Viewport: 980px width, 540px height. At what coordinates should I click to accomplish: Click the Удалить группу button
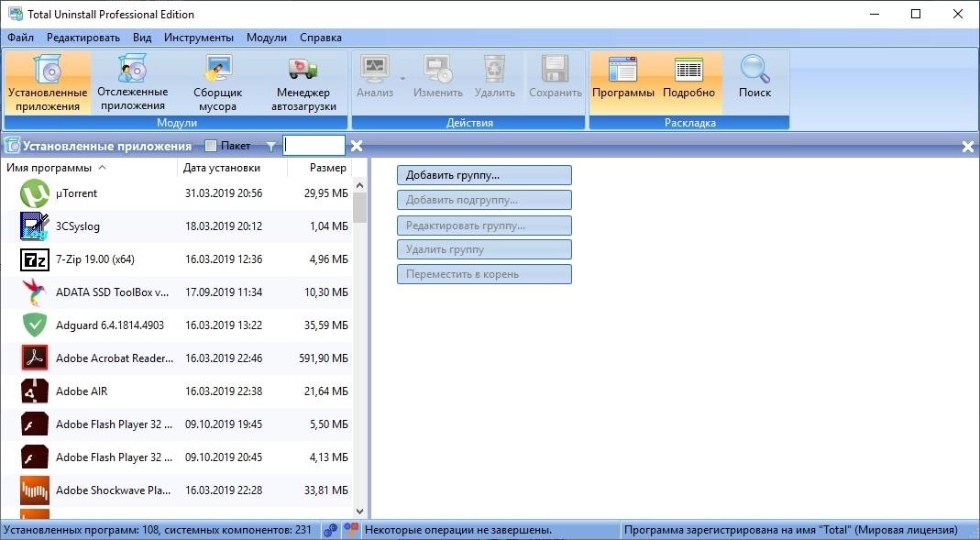[x=484, y=249]
